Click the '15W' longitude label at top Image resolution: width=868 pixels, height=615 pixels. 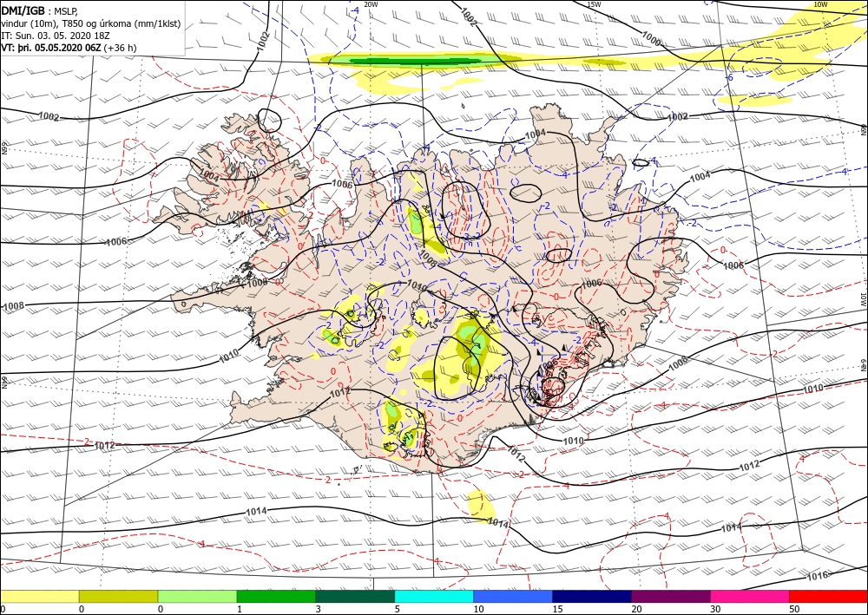tap(594, 4)
